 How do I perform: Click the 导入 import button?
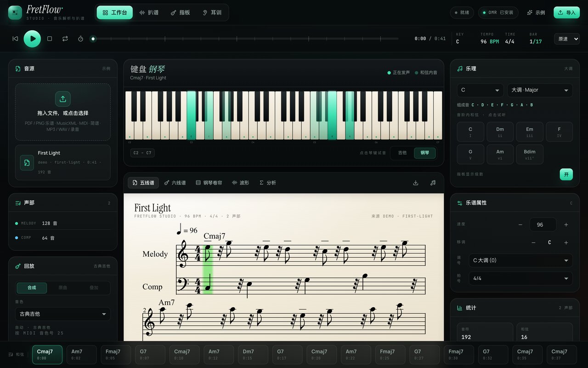point(566,12)
